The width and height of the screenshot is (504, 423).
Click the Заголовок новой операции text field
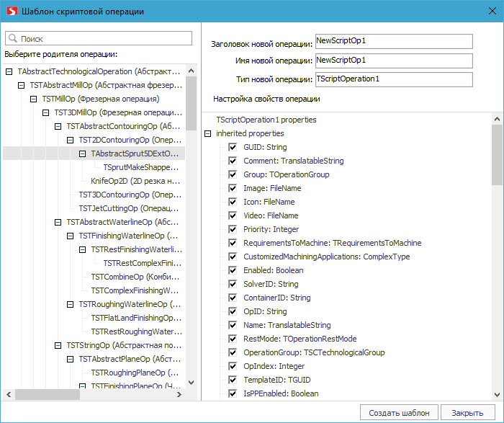coord(393,42)
